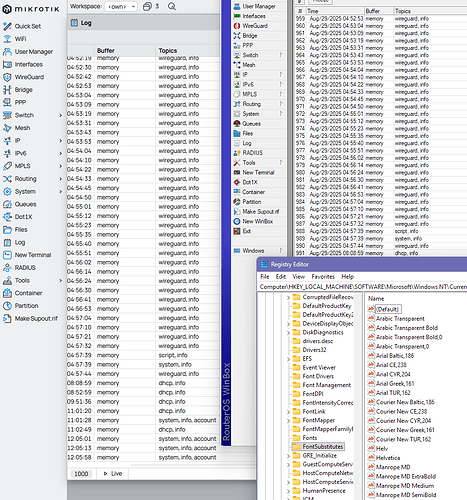
Task: Select the Arial CE,238 registry value
Action: 391,365
